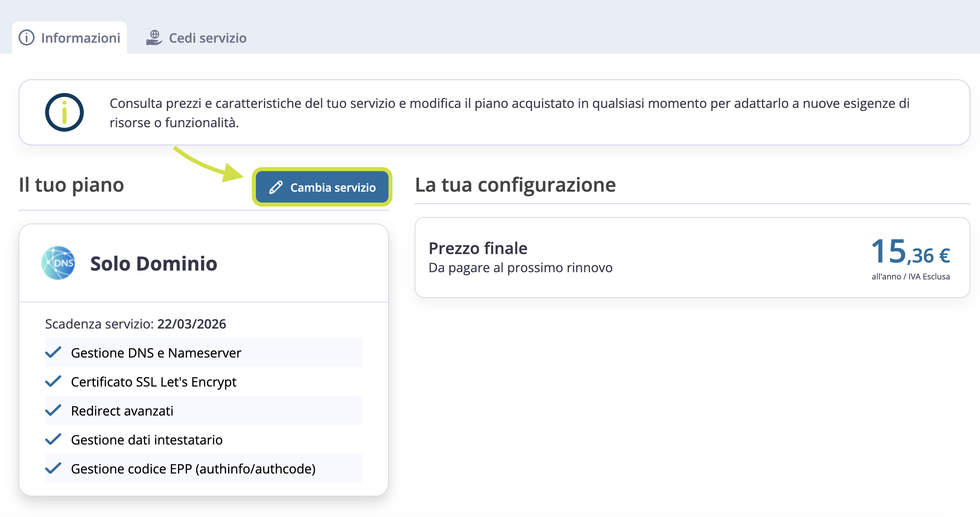Screen dimensions: 980x517
Task: Click the pencil icon in Cambia servizio
Action: click(x=276, y=187)
